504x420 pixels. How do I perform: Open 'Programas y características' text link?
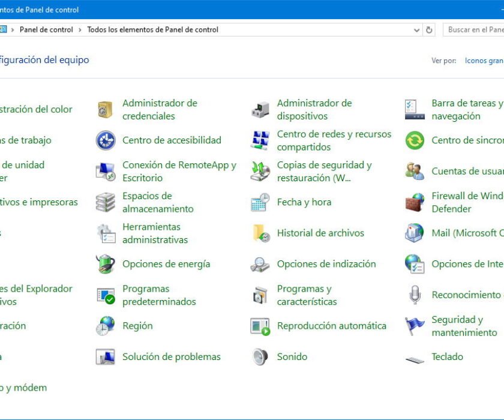click(x=307, y=295)
